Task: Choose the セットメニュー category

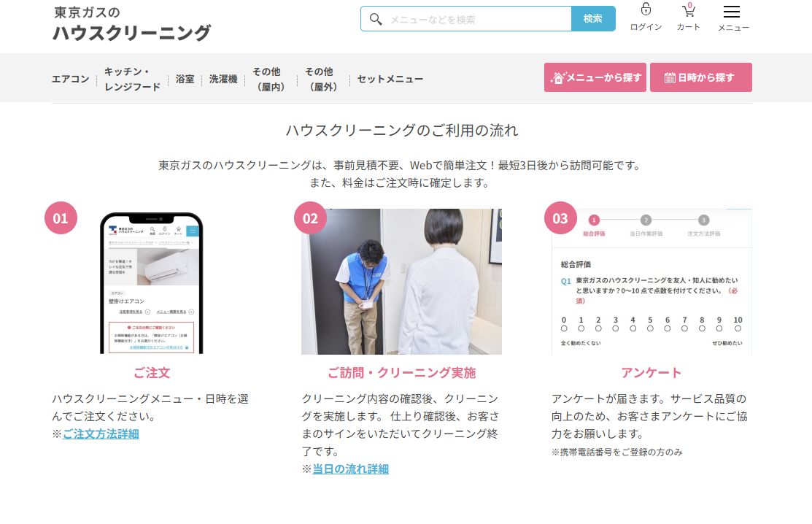Action: (390, 79)
